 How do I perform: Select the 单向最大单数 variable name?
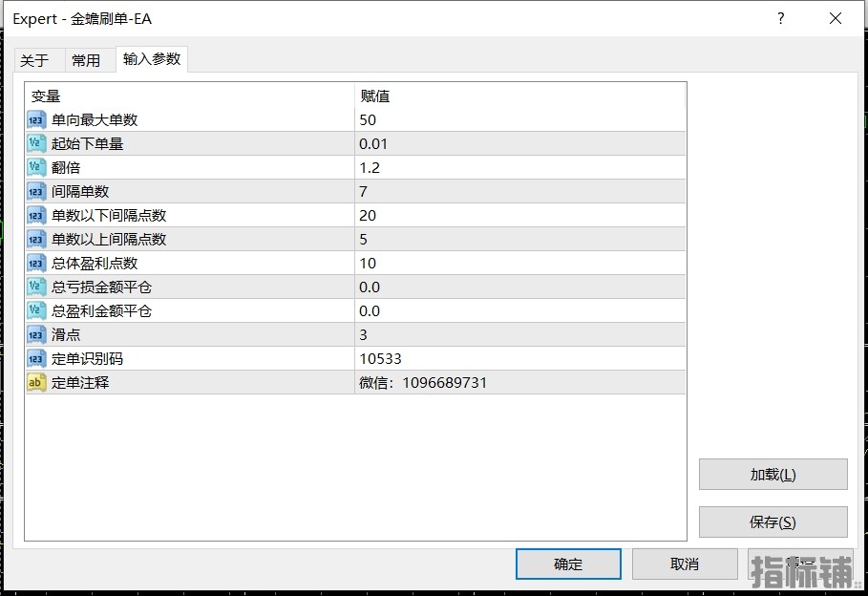coord(95,119)
